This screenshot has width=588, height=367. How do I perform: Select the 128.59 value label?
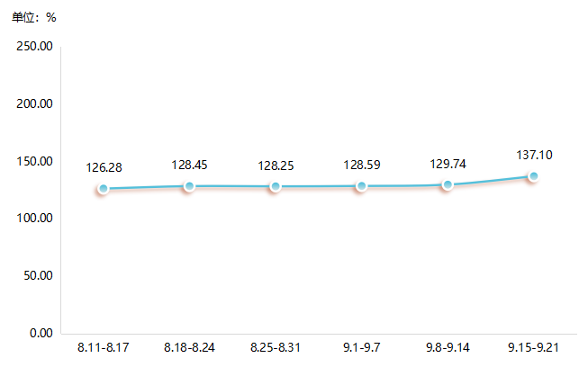pos(362,165)
